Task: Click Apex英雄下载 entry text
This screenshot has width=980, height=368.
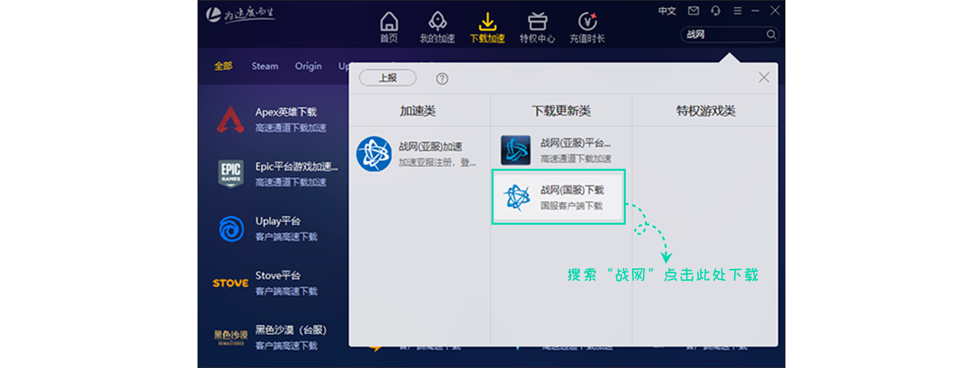Action: click(286, 112)
